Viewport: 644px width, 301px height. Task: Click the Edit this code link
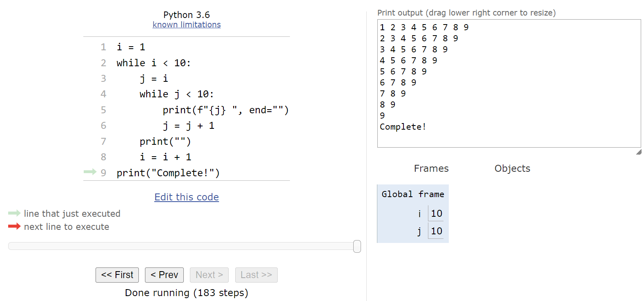point(187,197)
